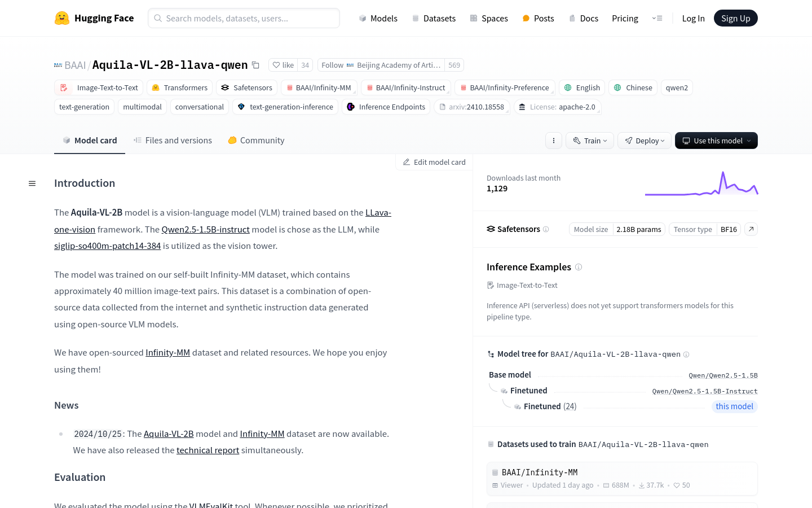Open Posts in navigation

[x=538, y=18]
